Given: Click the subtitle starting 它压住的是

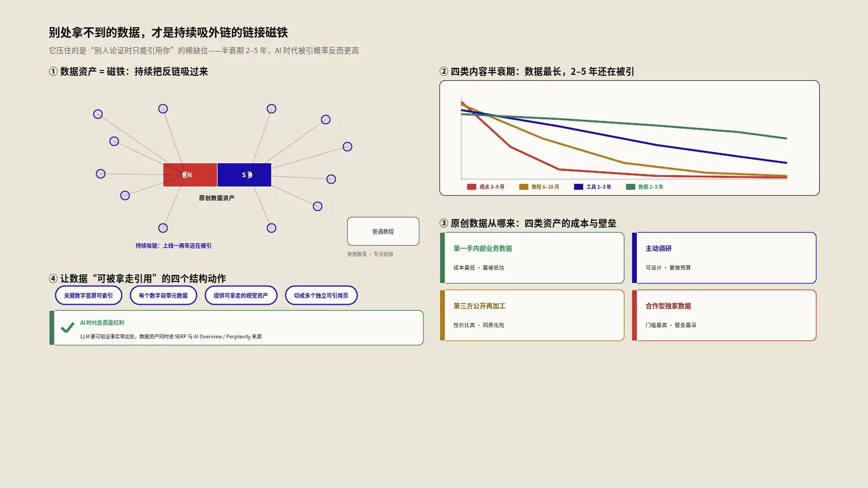Looking at the screenshot, I should (204, 50).
